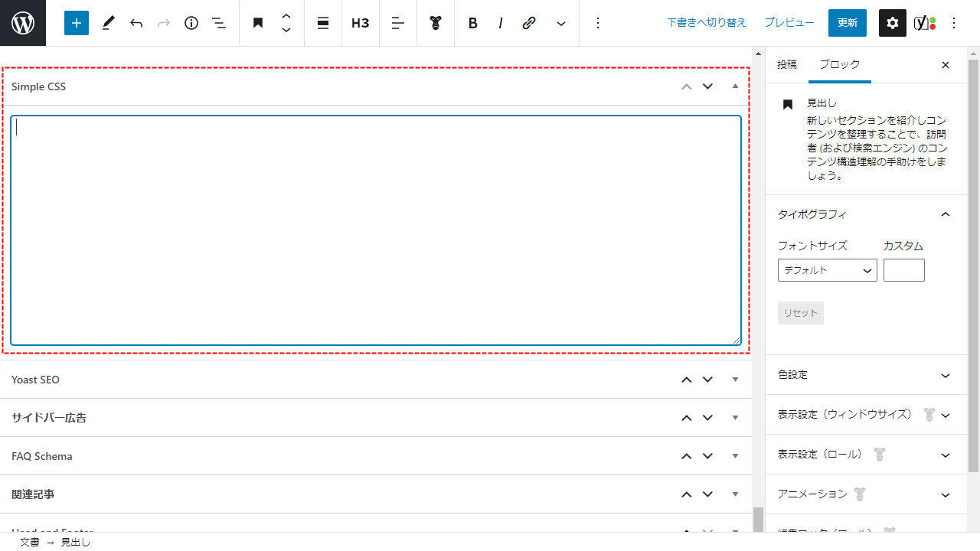
Task: Move FAQ Schema metabox up
Action: 687,456
